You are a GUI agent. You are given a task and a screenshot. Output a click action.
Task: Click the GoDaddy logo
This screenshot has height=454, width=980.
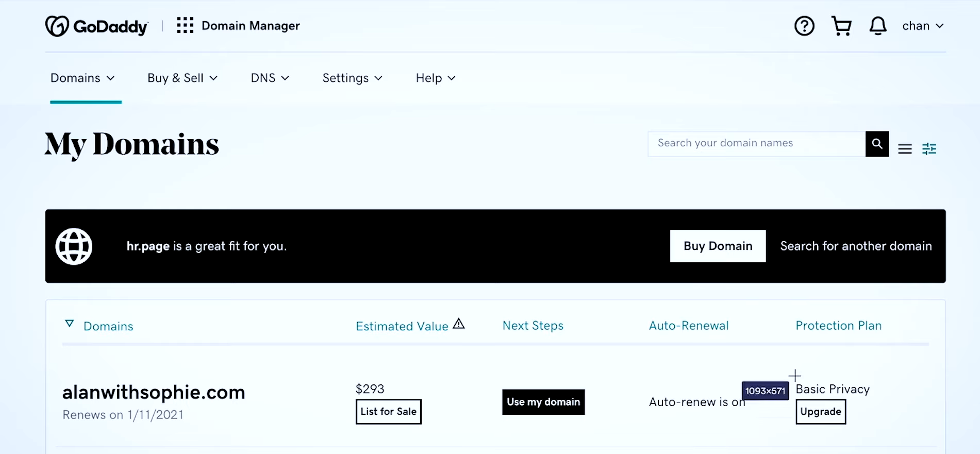coord(97,26)
